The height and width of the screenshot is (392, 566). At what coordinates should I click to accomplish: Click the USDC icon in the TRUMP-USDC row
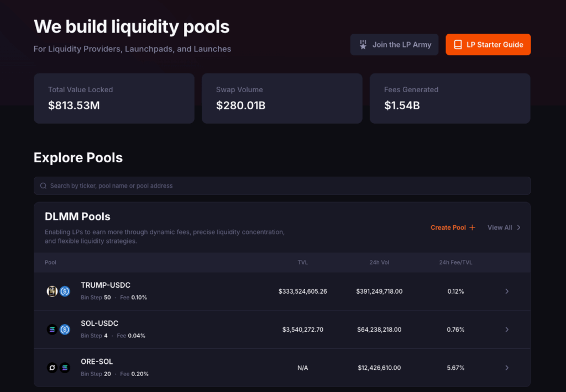pos(65,291)
